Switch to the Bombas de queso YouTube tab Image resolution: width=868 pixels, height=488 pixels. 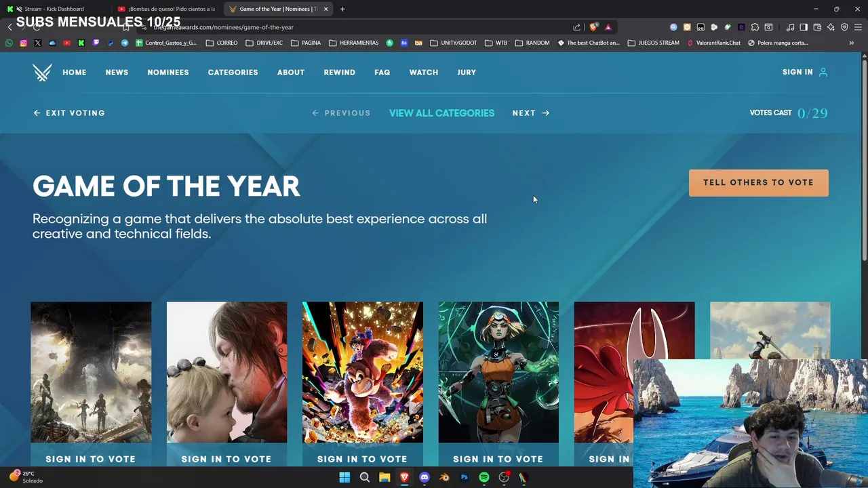pos(167,9)
